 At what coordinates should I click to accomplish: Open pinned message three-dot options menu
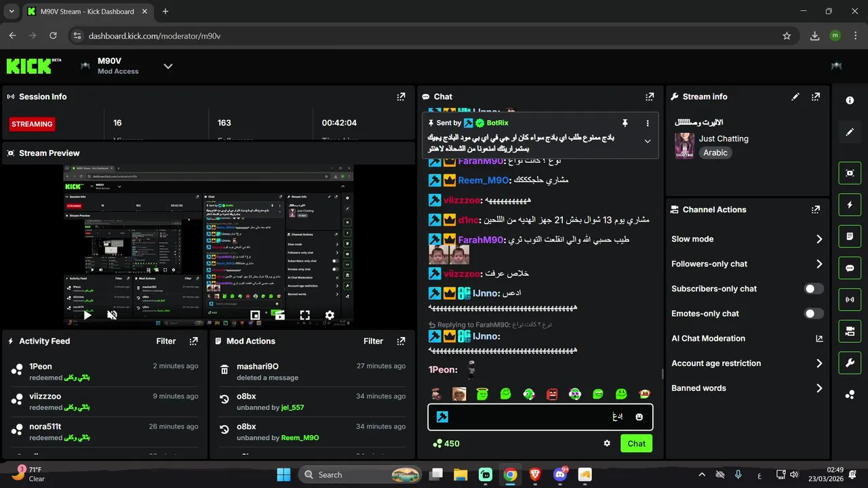tap(648, 123)
